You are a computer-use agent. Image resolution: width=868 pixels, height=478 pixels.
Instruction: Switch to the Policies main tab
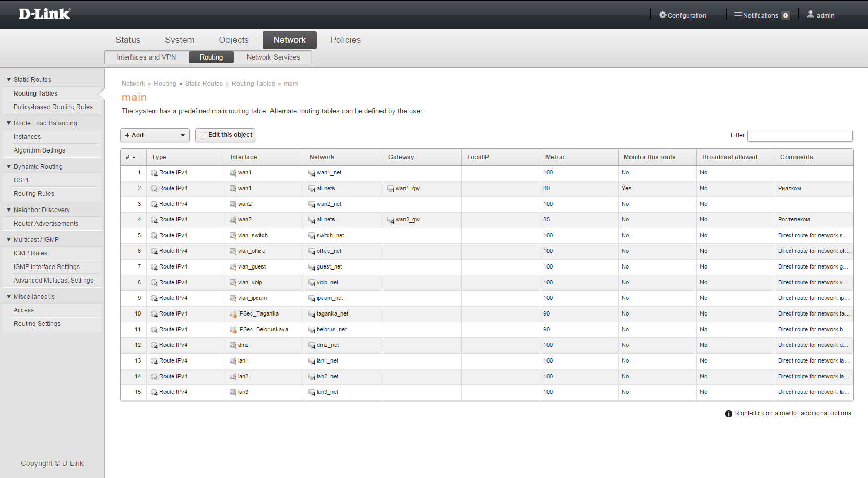click(345, 40)
